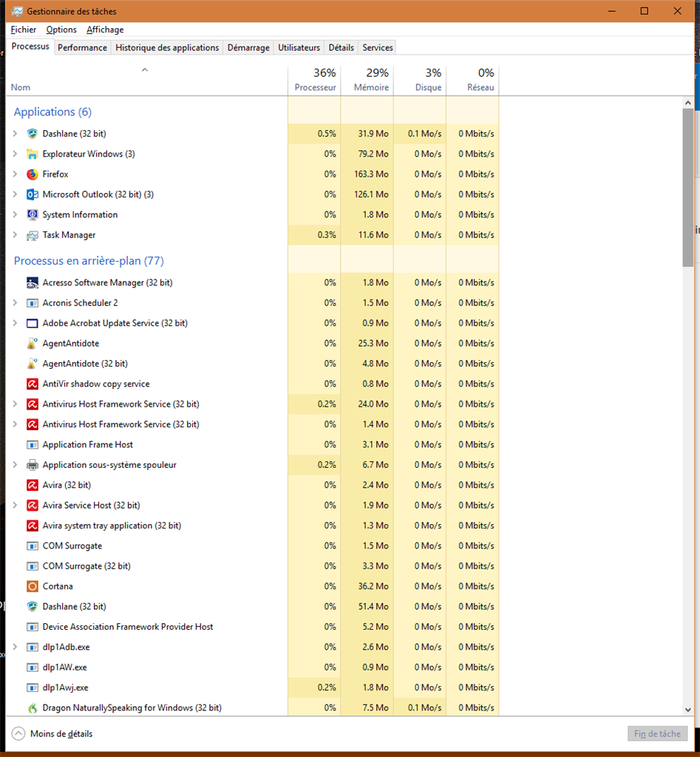Click the dlp1Awj.exe icon
The width and height of the screenshot is (700, 757).
tap(33, 688)
